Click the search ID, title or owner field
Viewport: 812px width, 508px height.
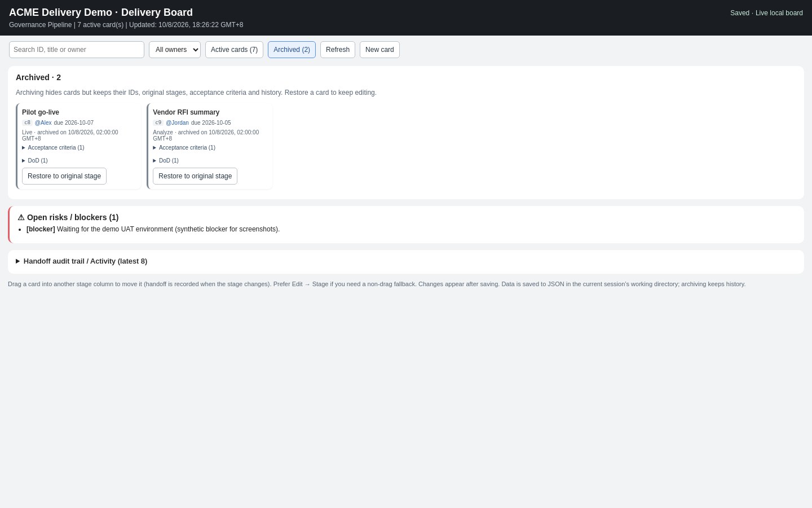pos(77,50)
